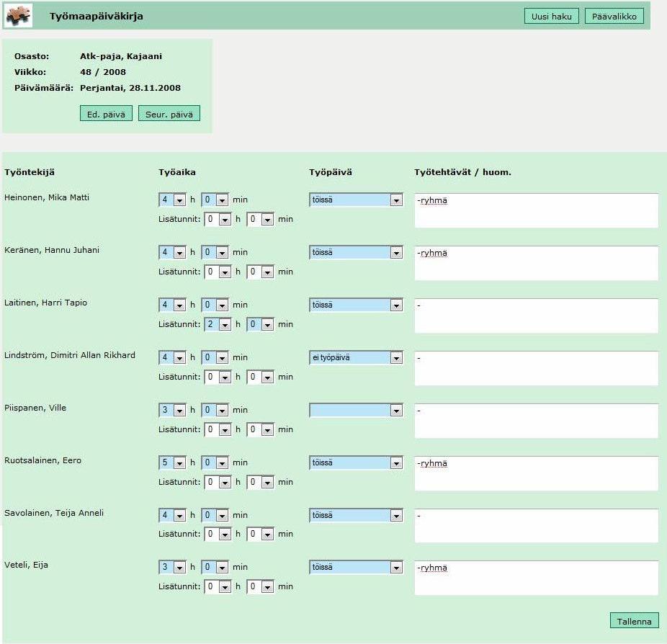The width and height of the screenshot is (667, 644).
Task: Click the notes field for Lindström
Action: pos(537,368)
